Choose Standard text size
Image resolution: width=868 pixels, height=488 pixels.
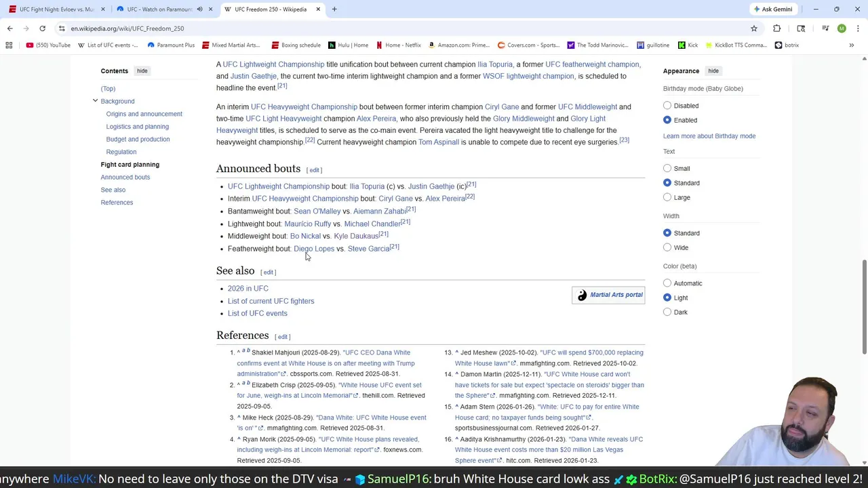(667, 183)
